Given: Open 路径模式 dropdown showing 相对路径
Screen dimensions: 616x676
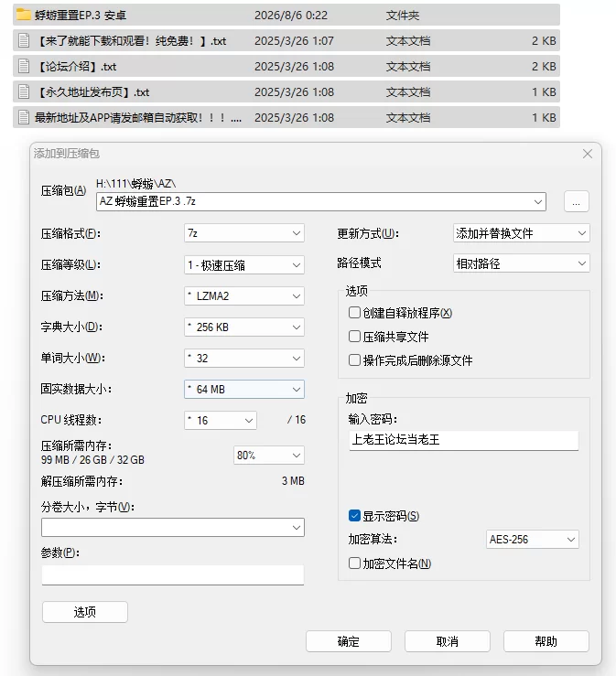Looking at the screenshot, I should pyautogui.click(x=522, y=263).
